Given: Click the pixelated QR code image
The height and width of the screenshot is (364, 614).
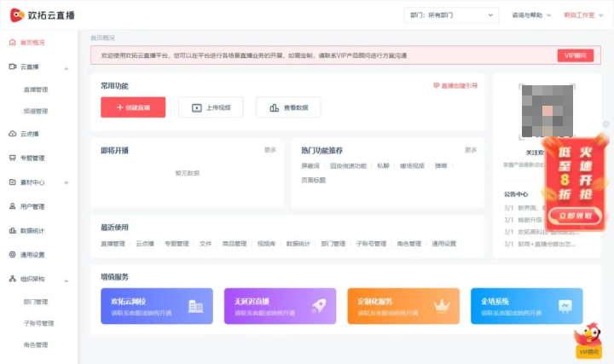Looking at the screenshot, I should (x=547, y=111).
